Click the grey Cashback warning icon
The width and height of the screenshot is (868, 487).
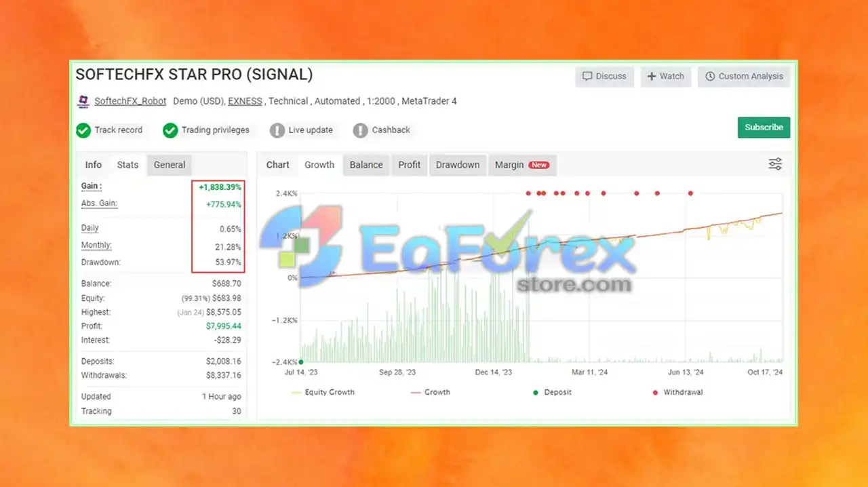tap(361, 130)
